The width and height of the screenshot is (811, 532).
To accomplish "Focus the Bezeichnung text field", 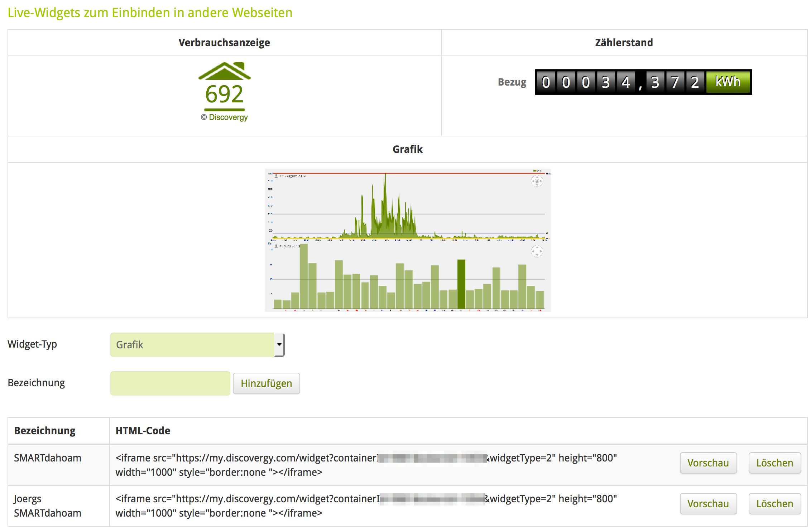I will pyautogui.click(x=170, y=383).
